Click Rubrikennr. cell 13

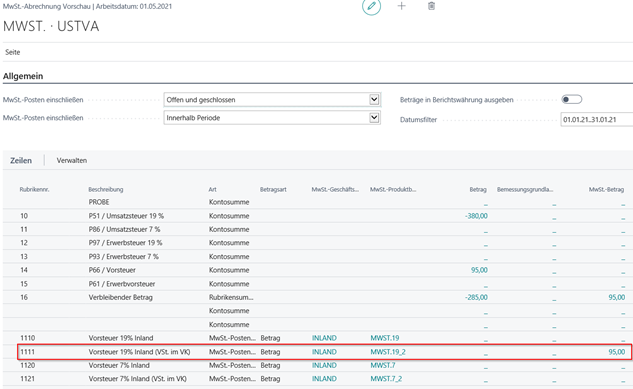24,257
